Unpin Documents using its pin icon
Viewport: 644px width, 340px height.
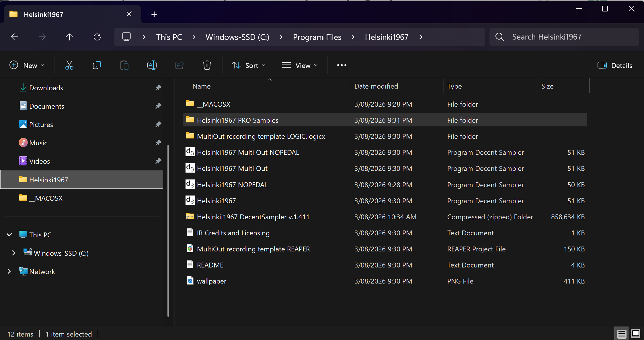[x=158, y=106]
